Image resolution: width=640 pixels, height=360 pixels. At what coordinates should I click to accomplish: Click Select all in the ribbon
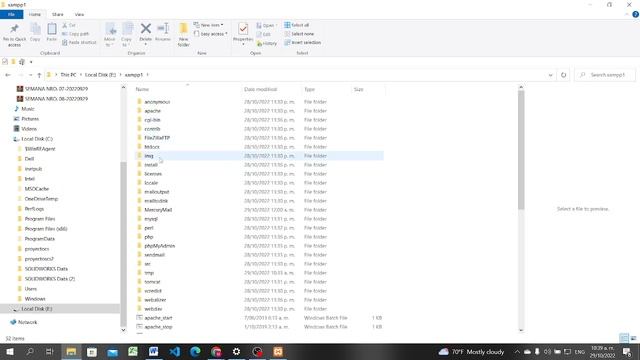coord(297,25)
